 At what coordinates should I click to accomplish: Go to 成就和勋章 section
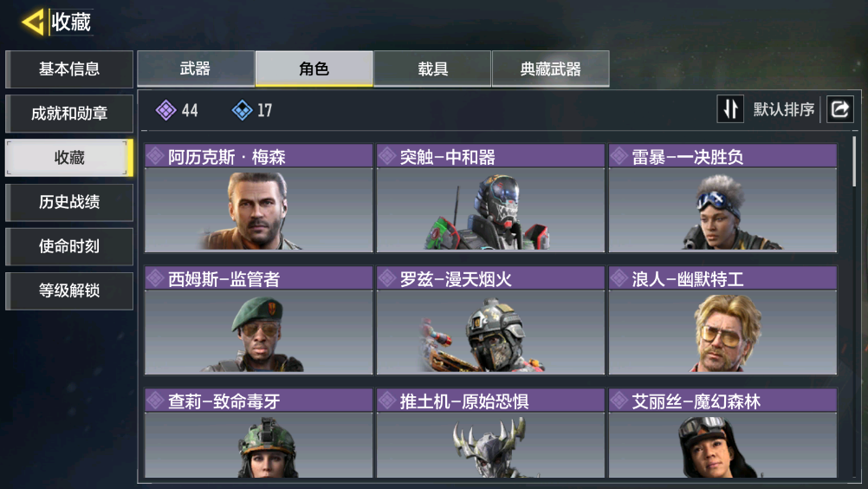pyautogui.click(x=69, y=114)
